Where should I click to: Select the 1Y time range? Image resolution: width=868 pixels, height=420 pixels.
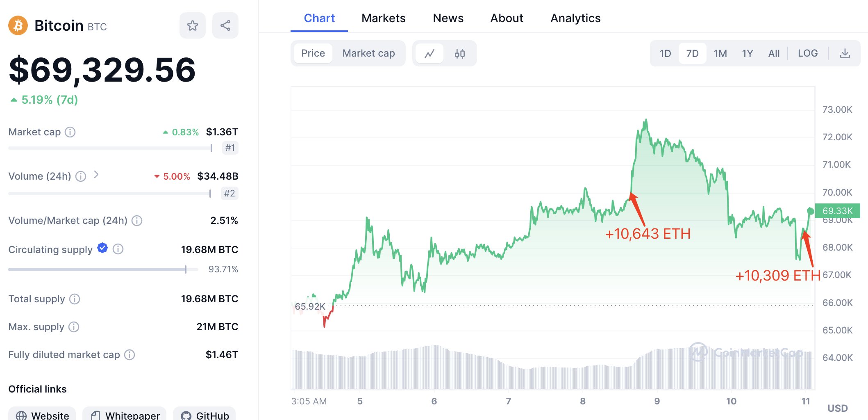tap(747, 54)
